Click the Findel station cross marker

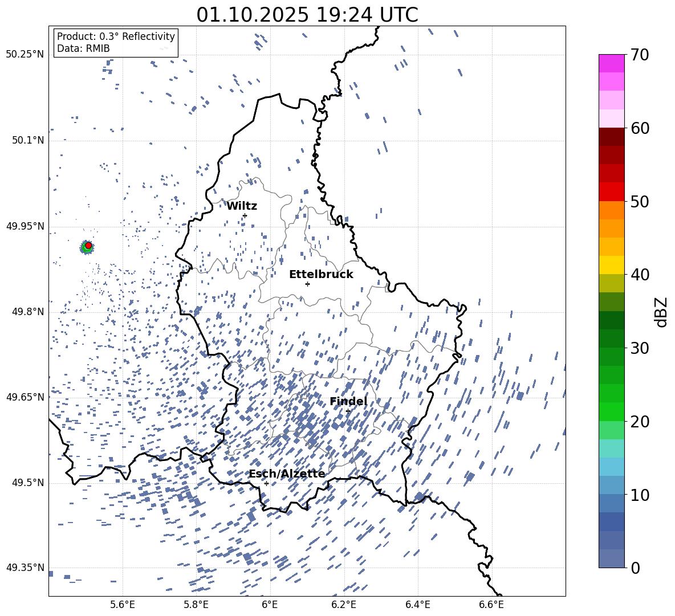tap(348, 411)
